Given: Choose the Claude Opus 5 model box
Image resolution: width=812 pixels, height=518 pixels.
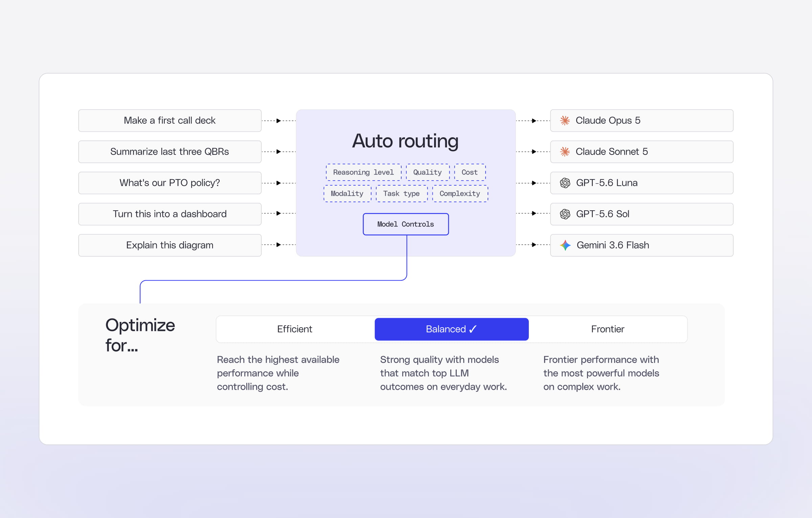Looking at the screenshot, I should point(642,120).
